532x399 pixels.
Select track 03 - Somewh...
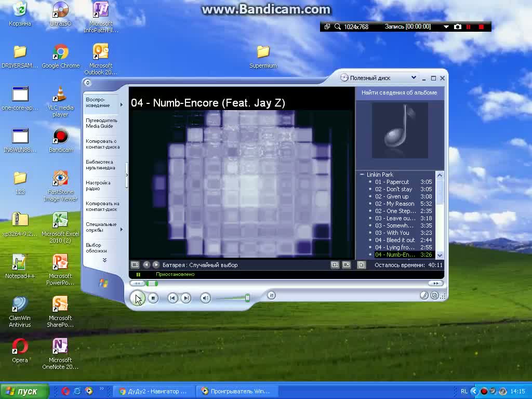(401, 225)
